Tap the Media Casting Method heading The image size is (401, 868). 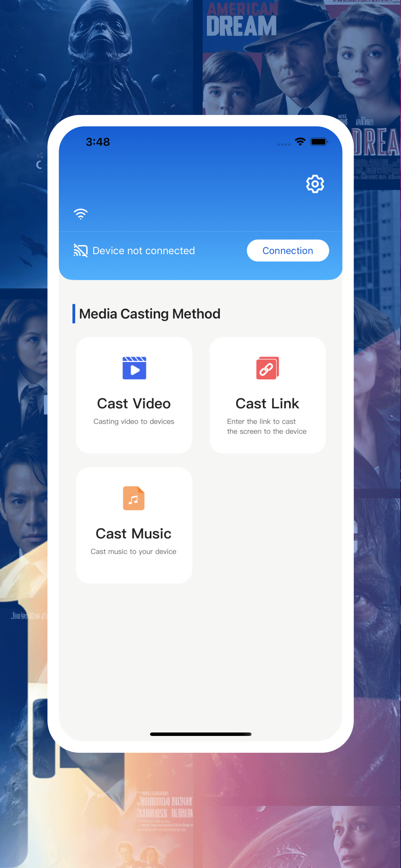click(149, 314)
